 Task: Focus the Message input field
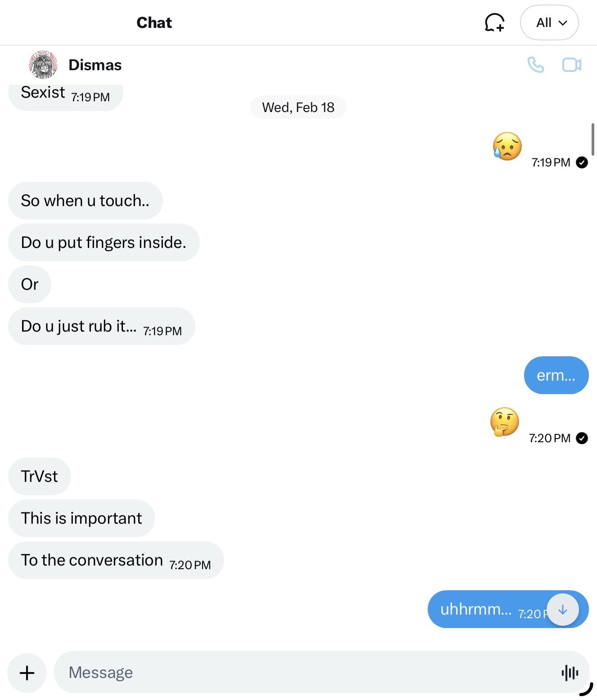[306, 673]
